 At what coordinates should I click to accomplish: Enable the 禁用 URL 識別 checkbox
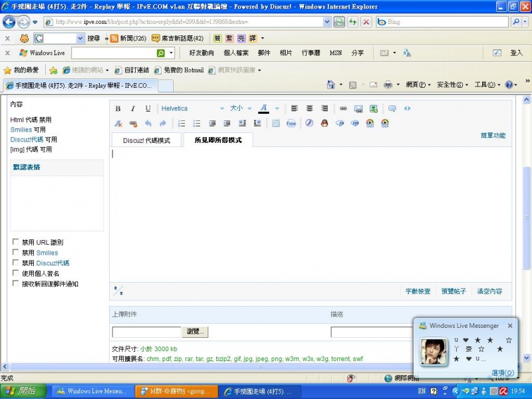(x=16, y=243)
